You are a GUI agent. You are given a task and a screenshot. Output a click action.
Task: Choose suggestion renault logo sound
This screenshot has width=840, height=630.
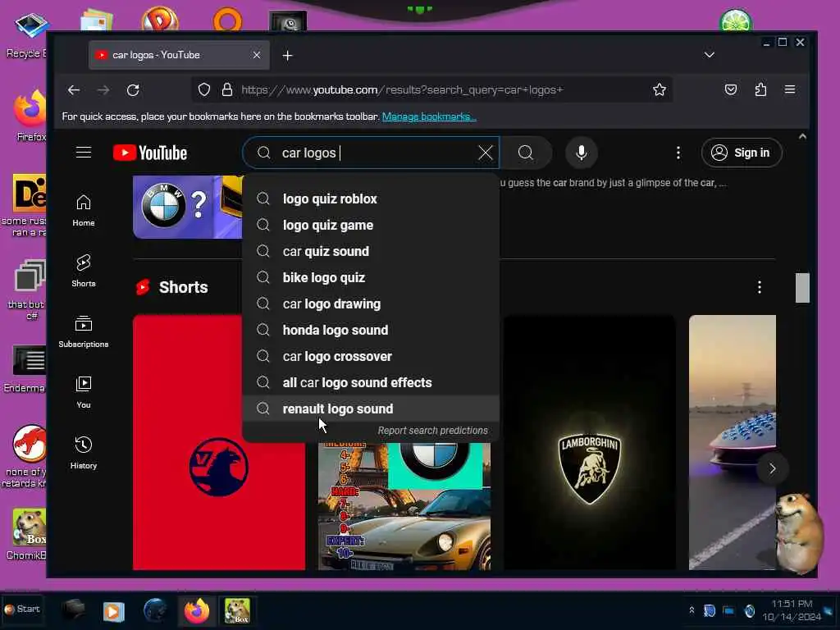point(371,409)
